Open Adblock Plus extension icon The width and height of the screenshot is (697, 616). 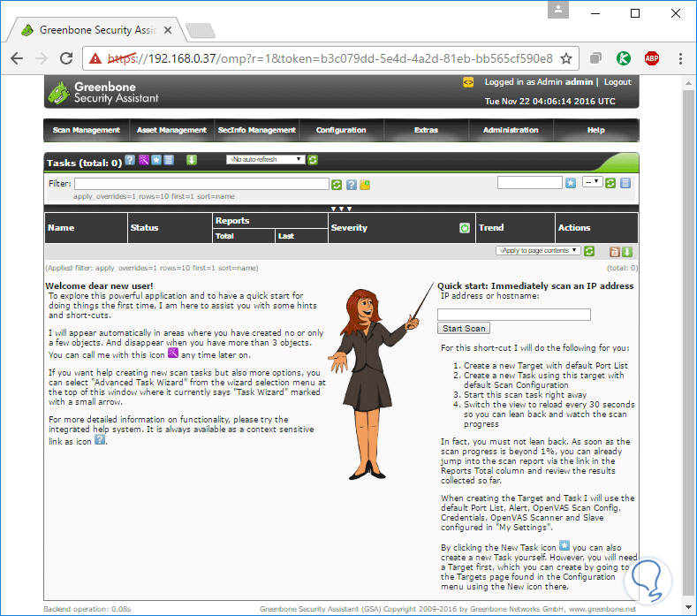pos(652,58)
